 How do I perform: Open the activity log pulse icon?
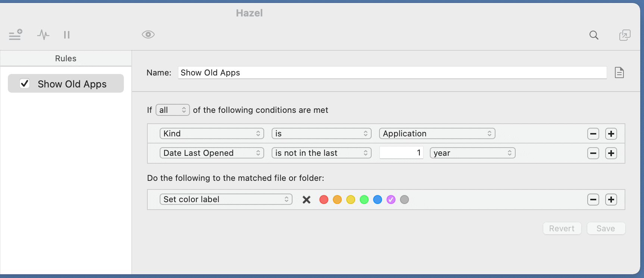coord(43,35)
